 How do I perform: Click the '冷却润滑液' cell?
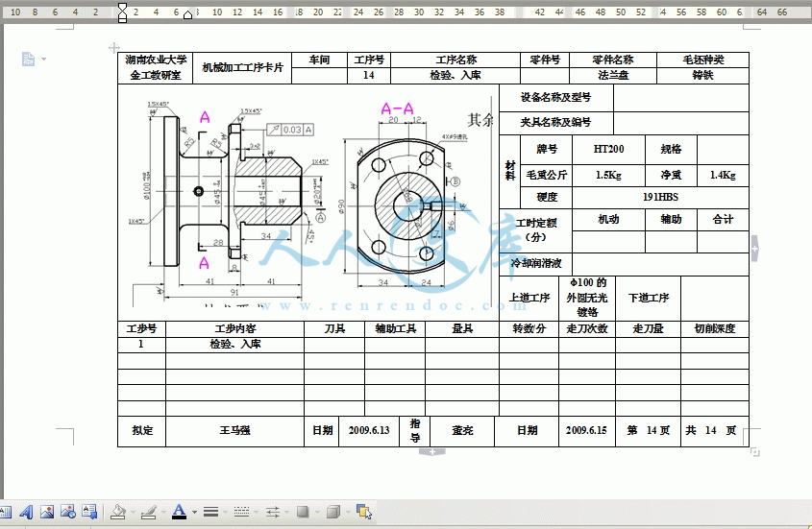coord(535,263)
